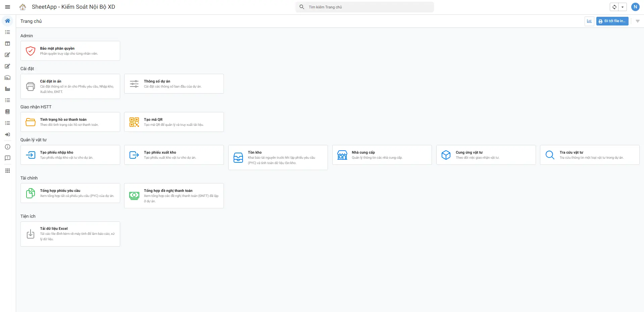Viewport: 644px width, 312px height.
Task: Open the Nhà cung cấp card
Action: [382, 155]
